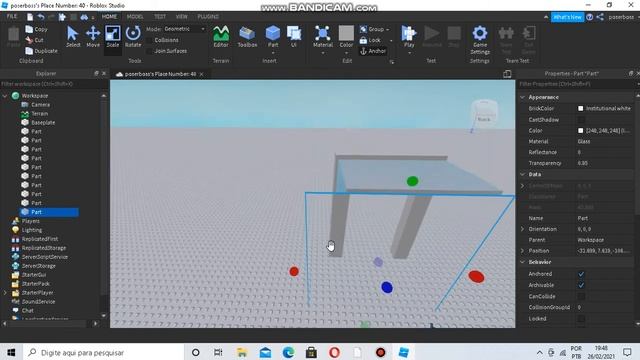Toggle the CastShadow property checkbox
The height and width of the screenshot is (360, 640).
pyautogui.click(x=581, y=120)
